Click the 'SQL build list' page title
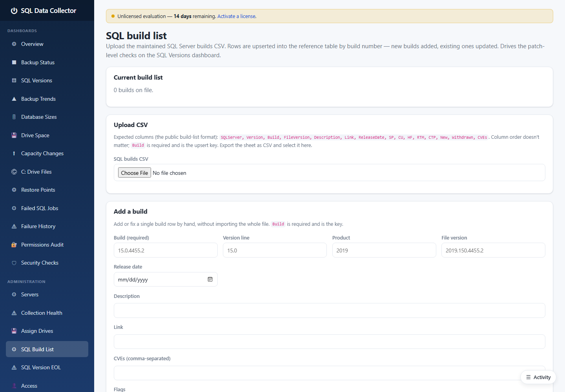The width and height of the screenshot is (565, 392). [136, 36]
